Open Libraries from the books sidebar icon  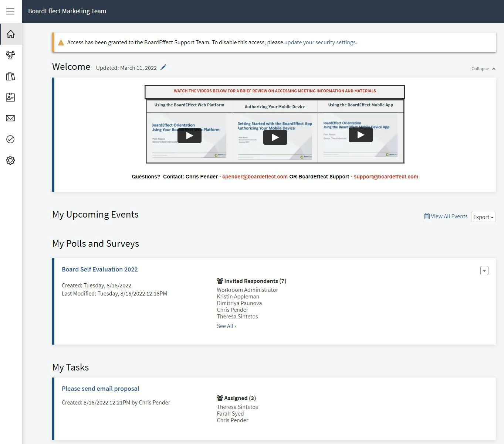click(x=10, y=76)
